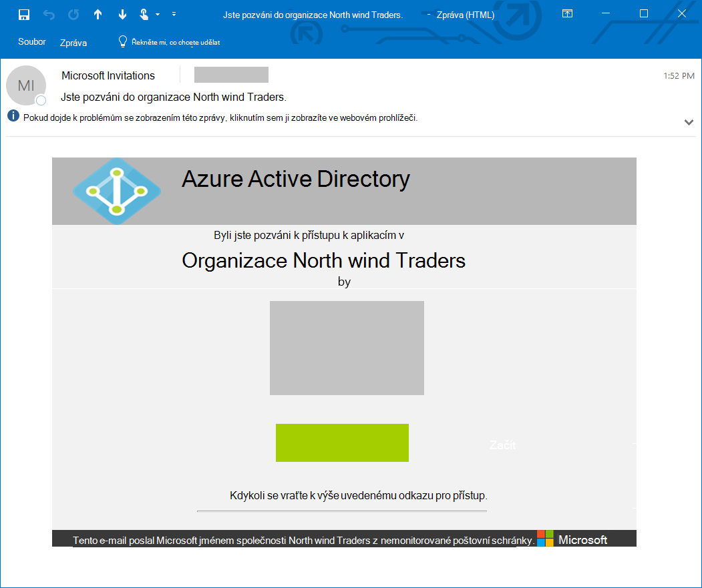Go to next item with down arrow

[x=122, y=15]
